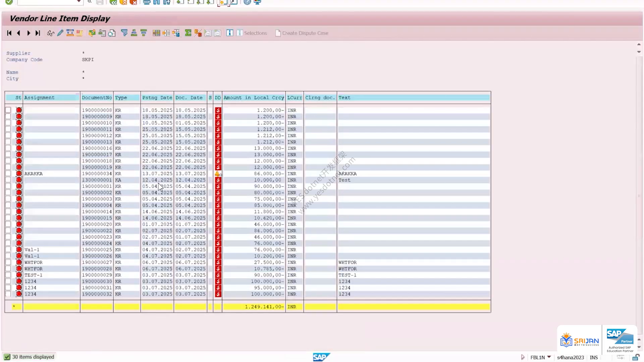644x362 pixels.
Task: Click the Pstng Date column header
Action: [157, 98]
